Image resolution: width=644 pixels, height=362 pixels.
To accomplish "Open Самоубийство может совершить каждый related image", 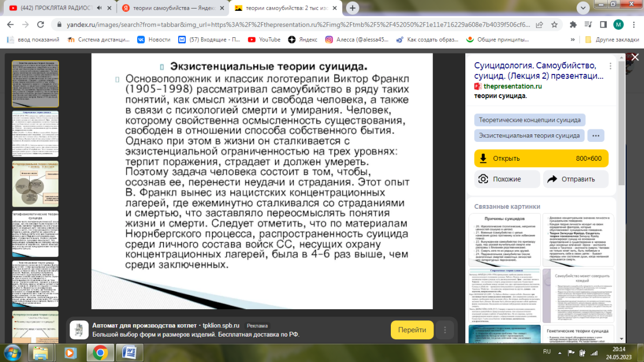I will 578,296.
